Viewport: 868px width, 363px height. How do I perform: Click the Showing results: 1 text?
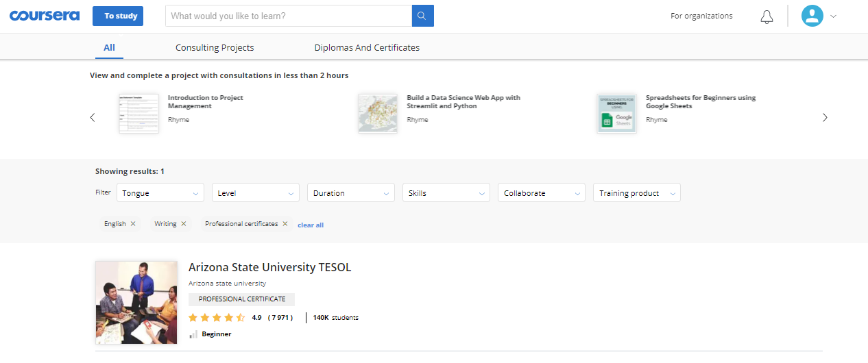pyautogui.click(x=130, y=171)
